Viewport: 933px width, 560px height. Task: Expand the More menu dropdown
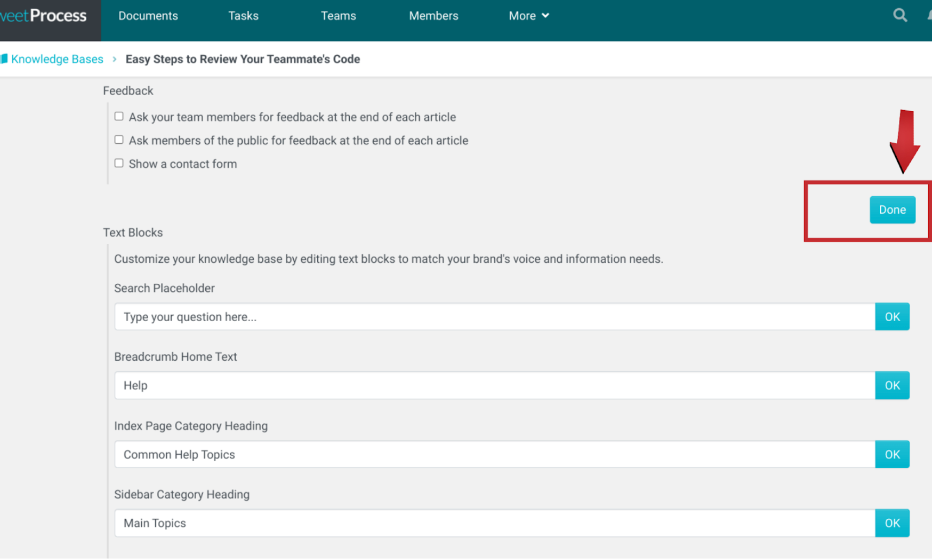click(529, 16)
